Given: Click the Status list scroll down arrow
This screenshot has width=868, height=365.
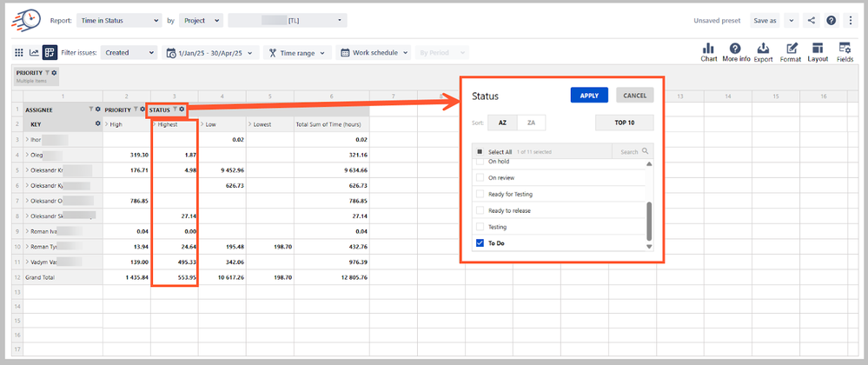Looking at the screenshot, I should (649, 247).
